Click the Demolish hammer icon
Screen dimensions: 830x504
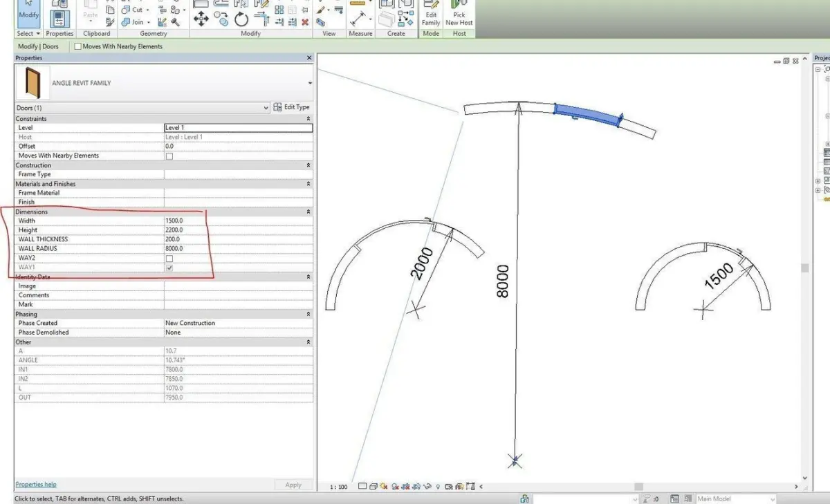coord(176,21)
